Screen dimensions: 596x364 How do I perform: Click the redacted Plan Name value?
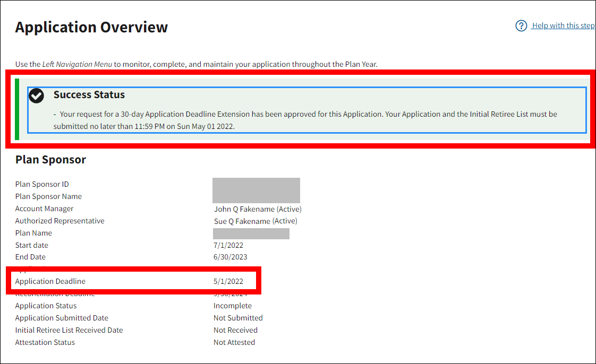click(251, 233)
